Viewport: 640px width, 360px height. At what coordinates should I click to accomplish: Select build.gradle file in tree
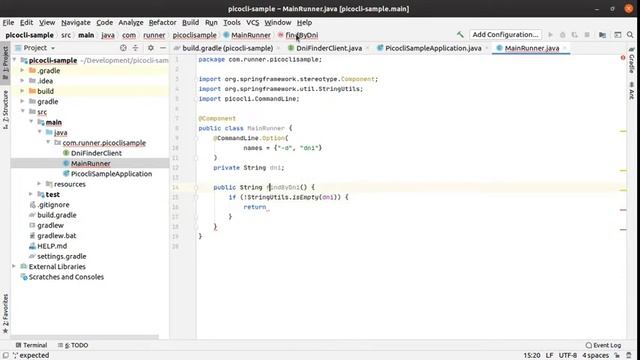coord(57,215)
